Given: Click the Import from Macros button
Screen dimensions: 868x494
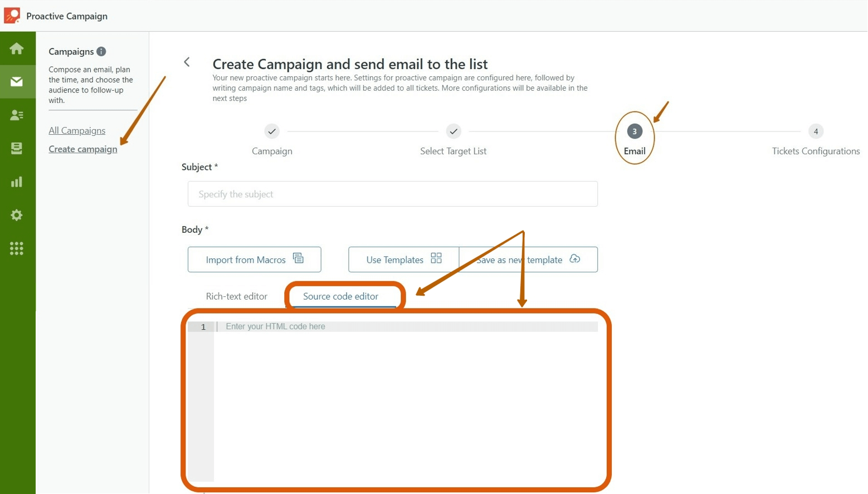Looking at the screenshot, I should (255, 260).
